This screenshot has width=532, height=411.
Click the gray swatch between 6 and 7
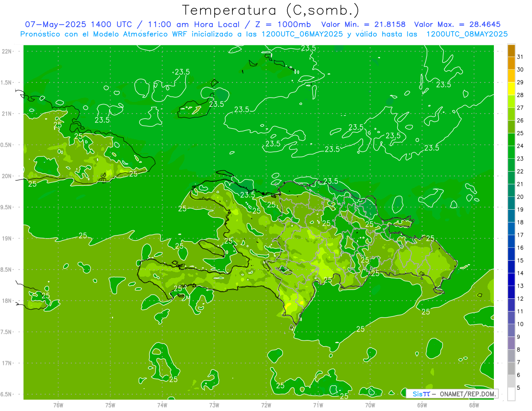click(511, 369)
